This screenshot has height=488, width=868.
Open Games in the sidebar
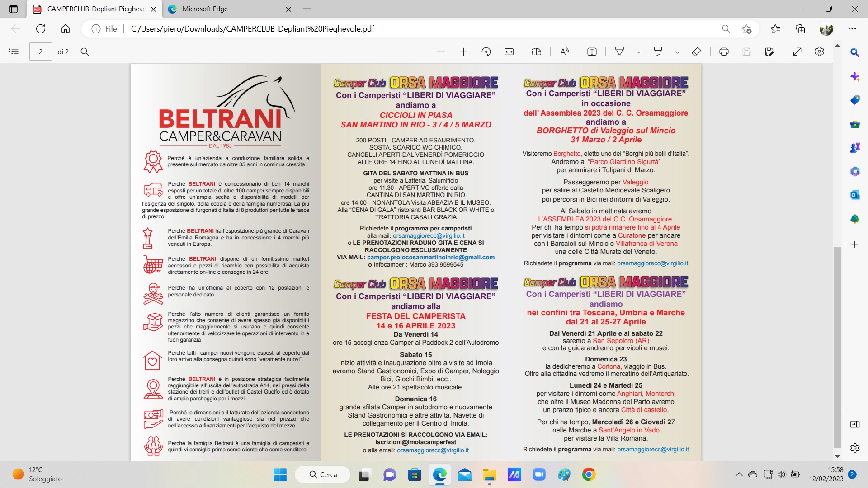pos(855,147)
